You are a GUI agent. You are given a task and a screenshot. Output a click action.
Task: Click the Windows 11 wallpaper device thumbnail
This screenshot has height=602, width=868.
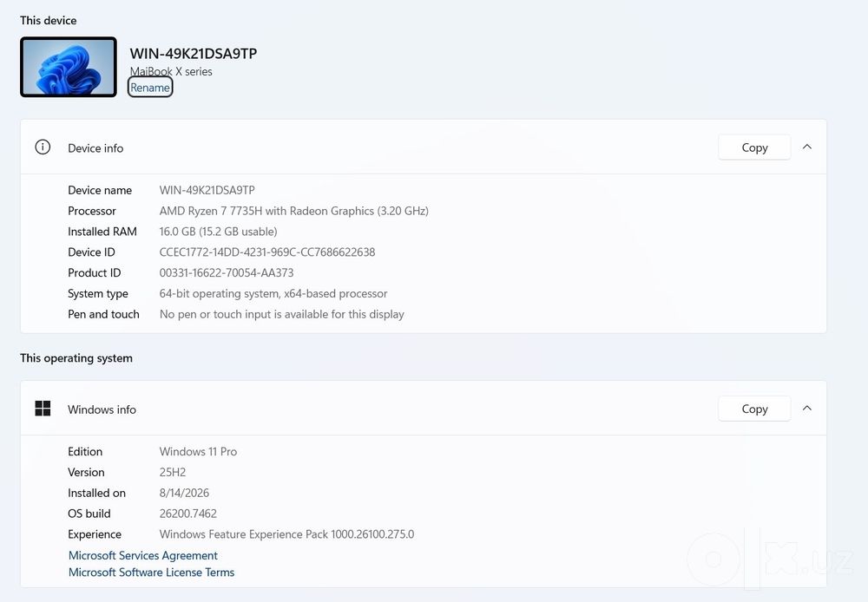(69, 67)
